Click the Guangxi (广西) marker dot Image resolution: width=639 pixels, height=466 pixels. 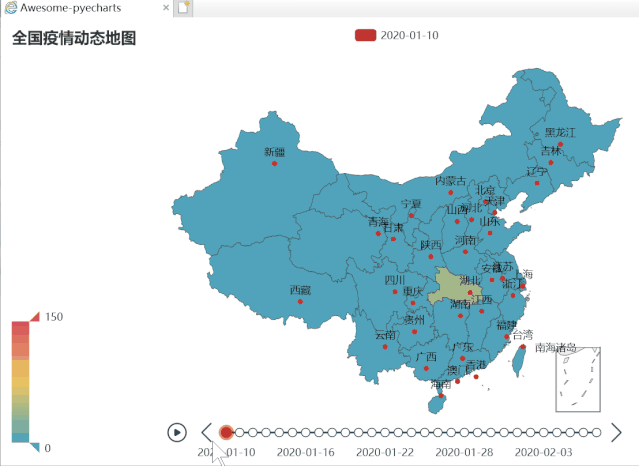426,369
